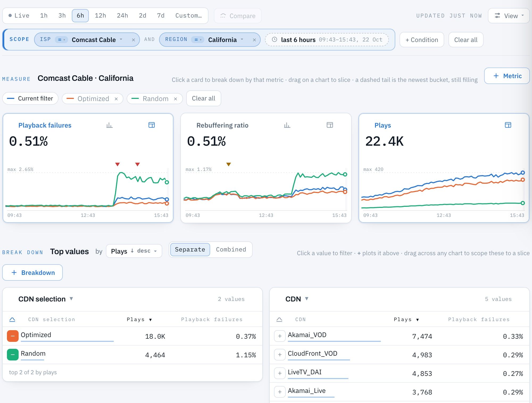Switch breakdown mode to Separate
532x403 pixels.
190,250
